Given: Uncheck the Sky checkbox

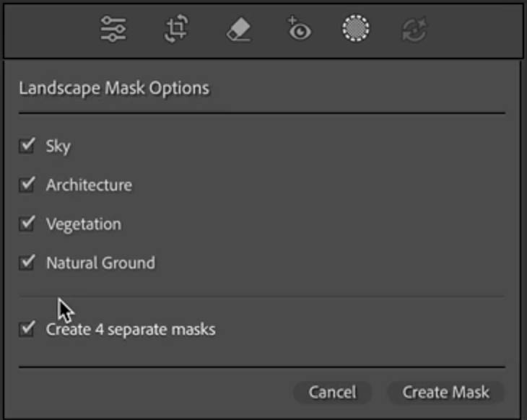Looking at the screenshot, I should [27, 145].
